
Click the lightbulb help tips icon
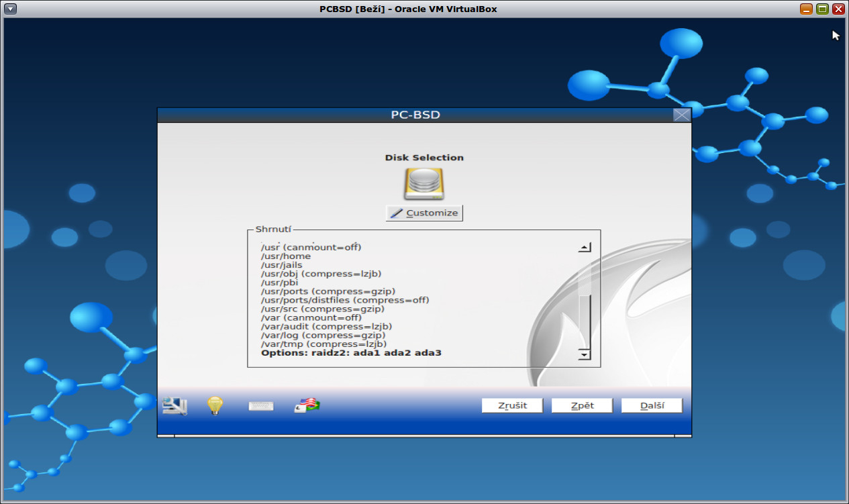[x=214, y=405]
